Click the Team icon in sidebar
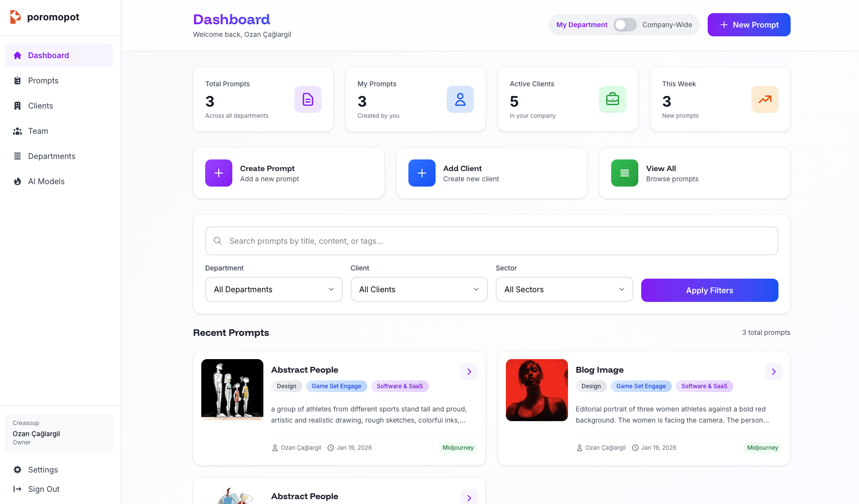This screenshot has height=504, width=859. [x=17, y=131]
